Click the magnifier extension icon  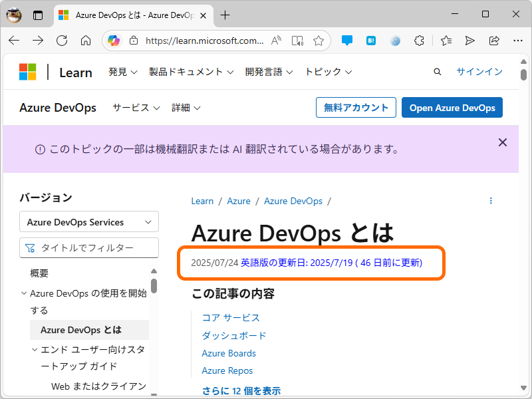[x=394, y=41]
